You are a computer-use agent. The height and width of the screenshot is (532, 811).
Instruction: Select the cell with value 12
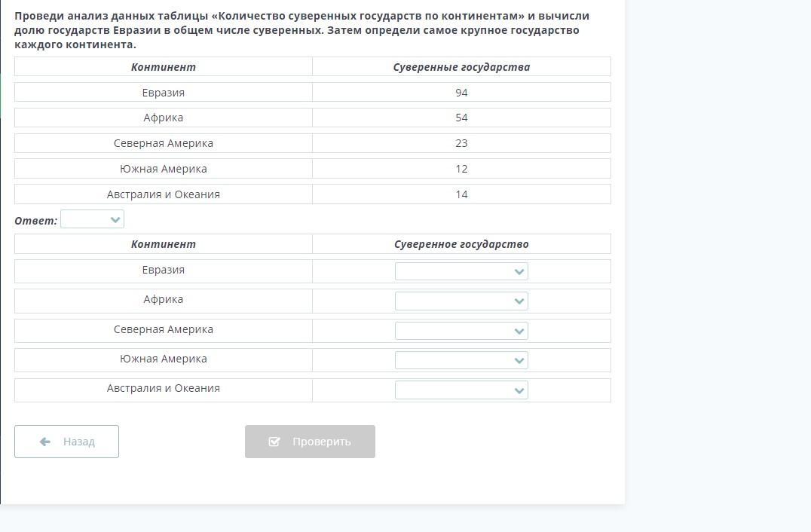(x=461, y=169)
